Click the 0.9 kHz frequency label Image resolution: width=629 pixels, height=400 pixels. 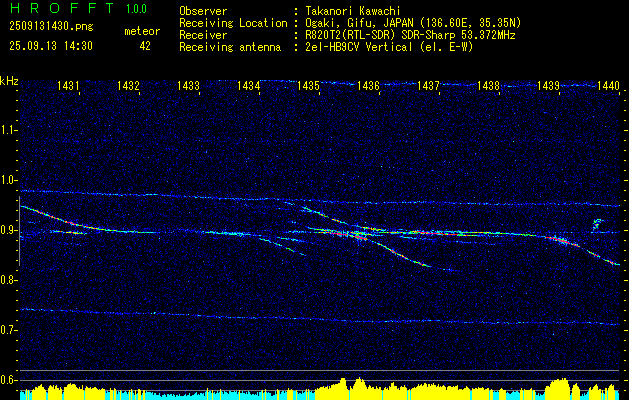pos(8,230)
